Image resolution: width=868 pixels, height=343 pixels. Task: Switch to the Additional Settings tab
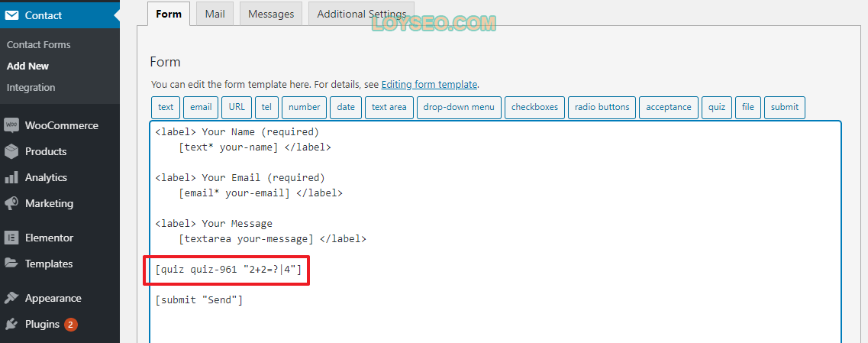point(362,14)
